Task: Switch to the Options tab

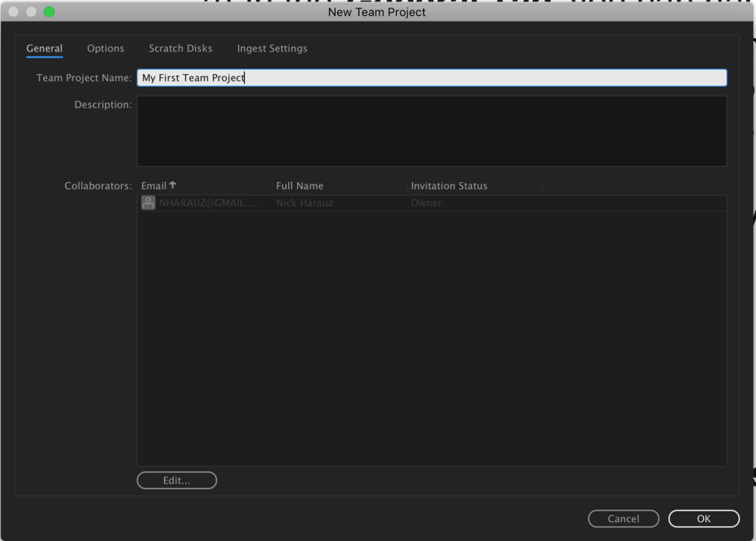Action: [x=105, y=48]
